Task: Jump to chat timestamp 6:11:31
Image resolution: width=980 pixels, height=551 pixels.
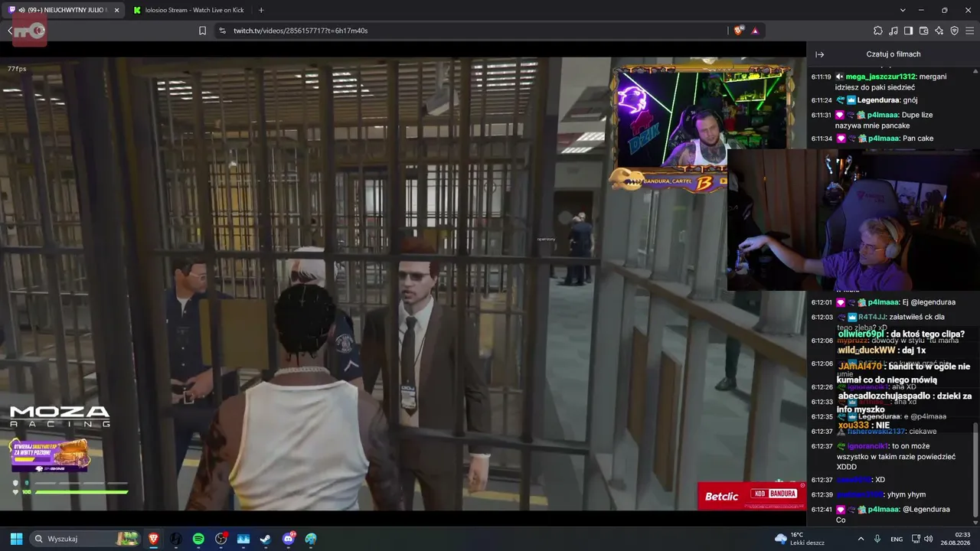Action: tap(822, 115)
